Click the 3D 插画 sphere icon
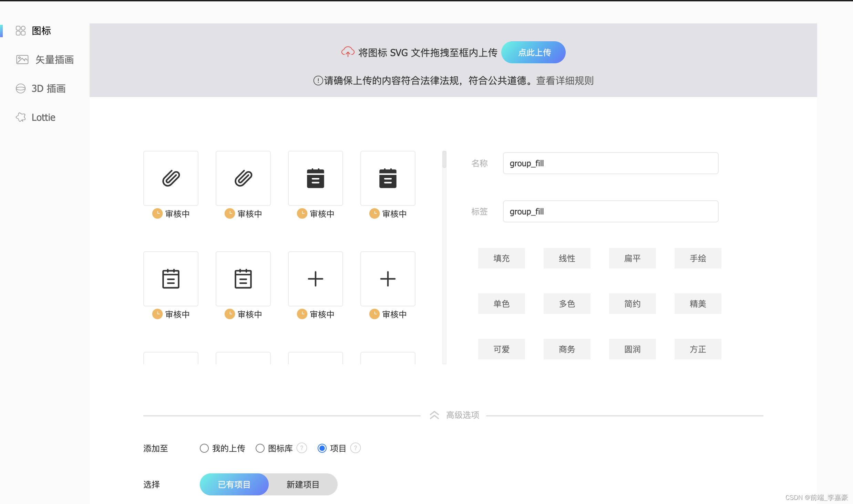853x504 pixels. (x=21, y=88)
